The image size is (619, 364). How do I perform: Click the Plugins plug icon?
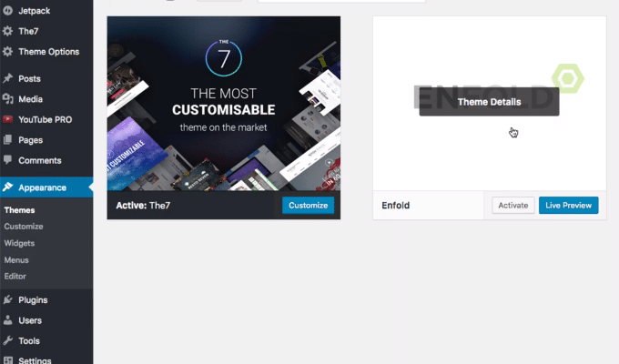7,299
